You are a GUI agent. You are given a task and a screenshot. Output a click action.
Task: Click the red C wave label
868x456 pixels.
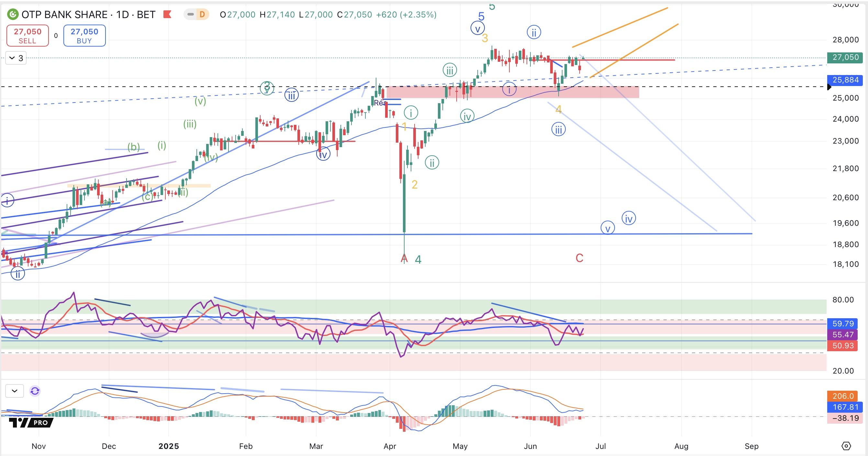[x=579, y=258]
